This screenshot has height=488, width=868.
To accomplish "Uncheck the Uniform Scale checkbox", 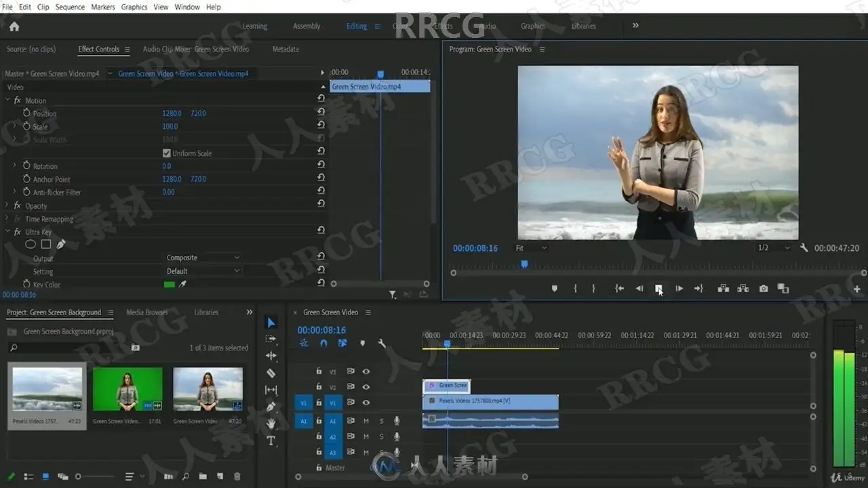I will coord(167,153).
